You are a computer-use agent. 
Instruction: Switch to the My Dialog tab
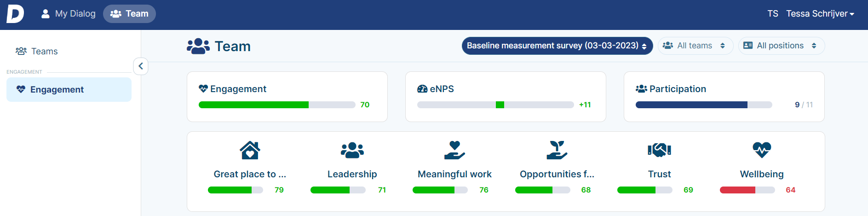coord(68,14)
